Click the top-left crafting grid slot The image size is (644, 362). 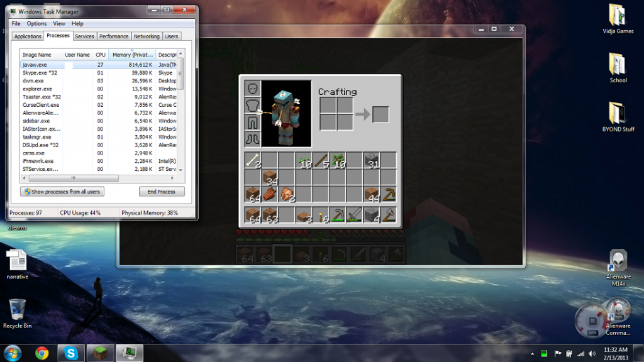pyautogui.click(x=328, y=105)
